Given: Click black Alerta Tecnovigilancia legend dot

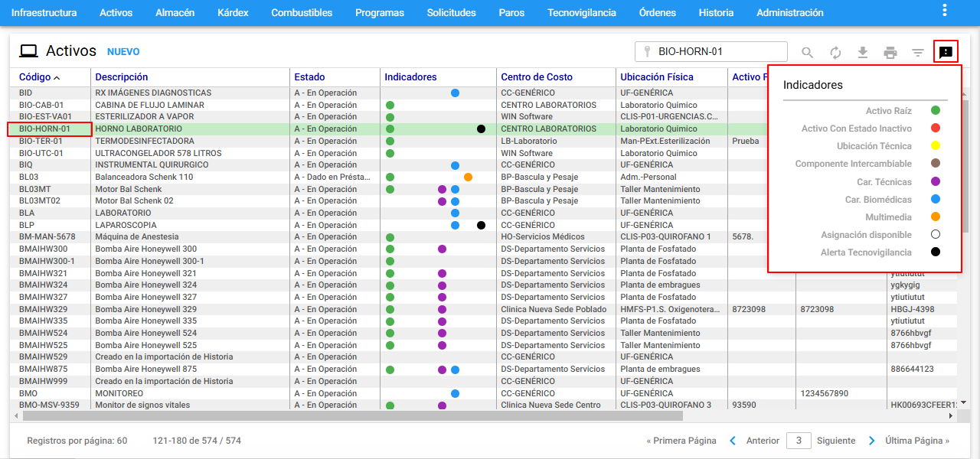Looking at the screenshot, I should 935,252.
